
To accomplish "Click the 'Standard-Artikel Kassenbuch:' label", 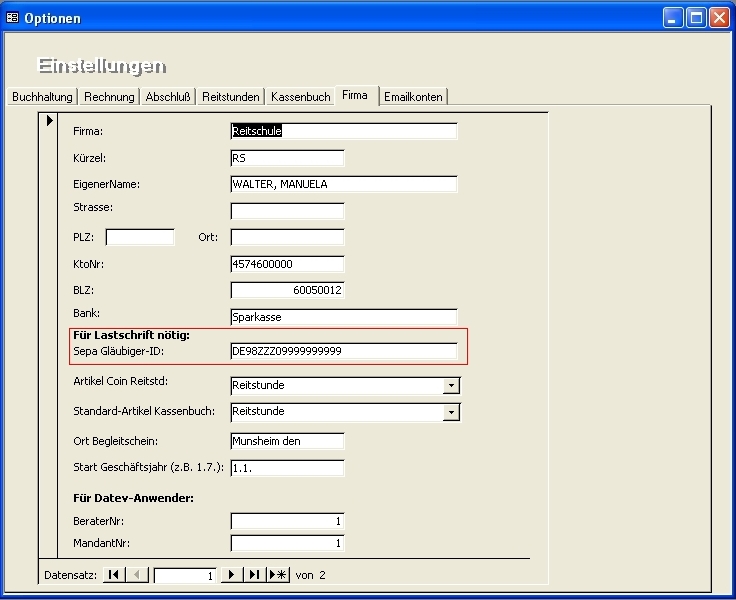I will coord(144,411).
